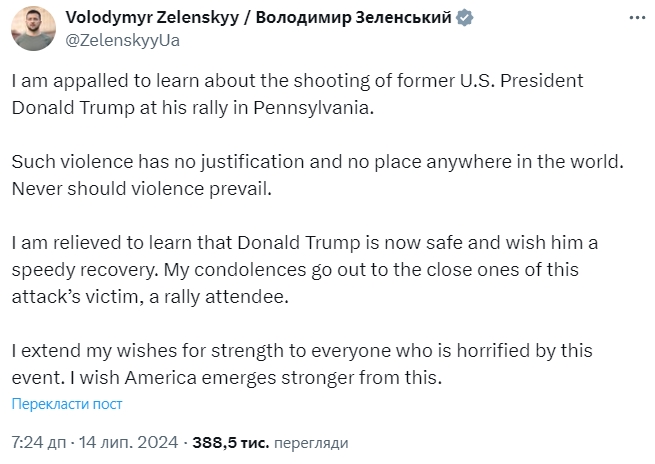Click the sentence 'I wish America emerges stronger'
Image resolution: width=655 pixels, height=464 pixels.
coord(256,378)
